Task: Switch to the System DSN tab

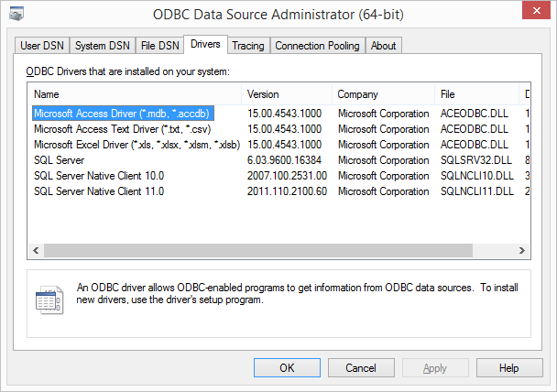Action: click(x=103, y=46)
